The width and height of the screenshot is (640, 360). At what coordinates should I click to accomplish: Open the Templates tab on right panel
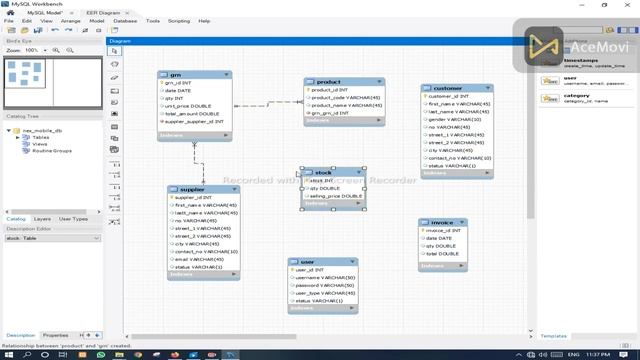[x=553, y=336]
